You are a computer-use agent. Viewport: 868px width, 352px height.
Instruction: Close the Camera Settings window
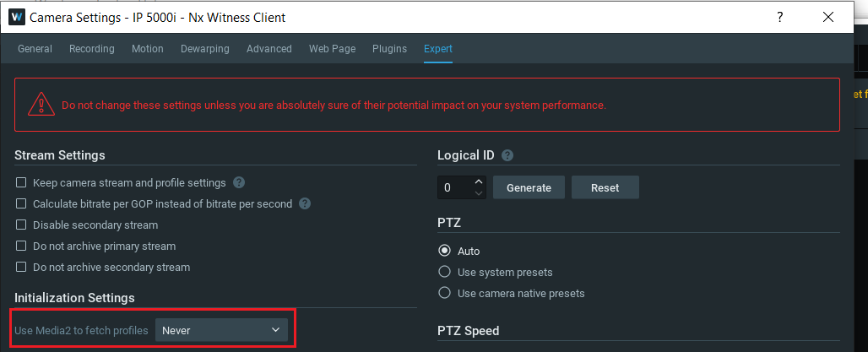pos(828,17)
